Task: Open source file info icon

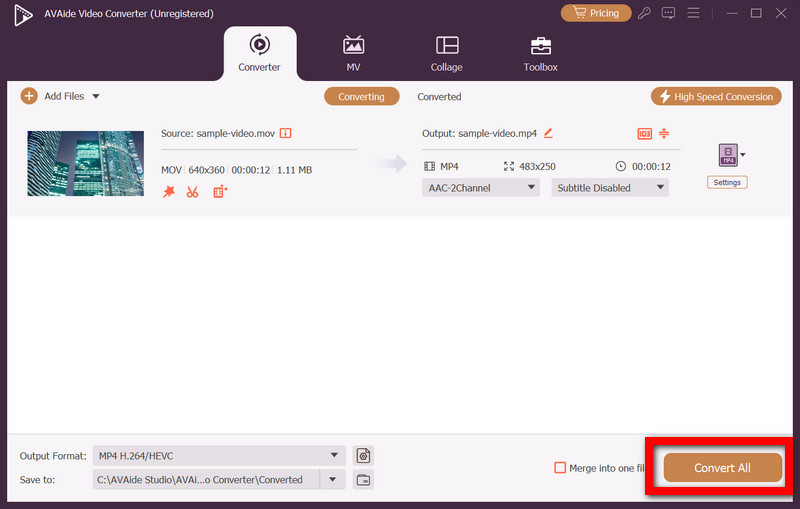Action: [286, 133]
